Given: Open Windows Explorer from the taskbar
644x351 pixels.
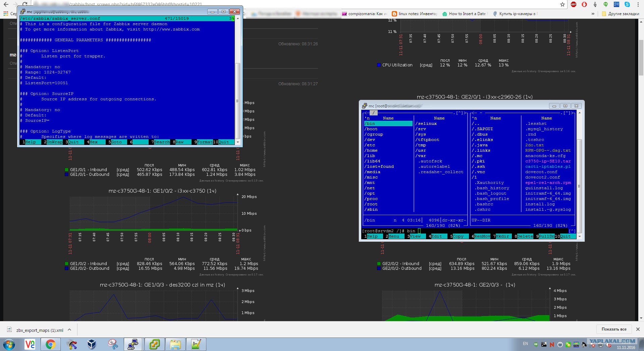Looking at the screenshot, I should 175,344.
